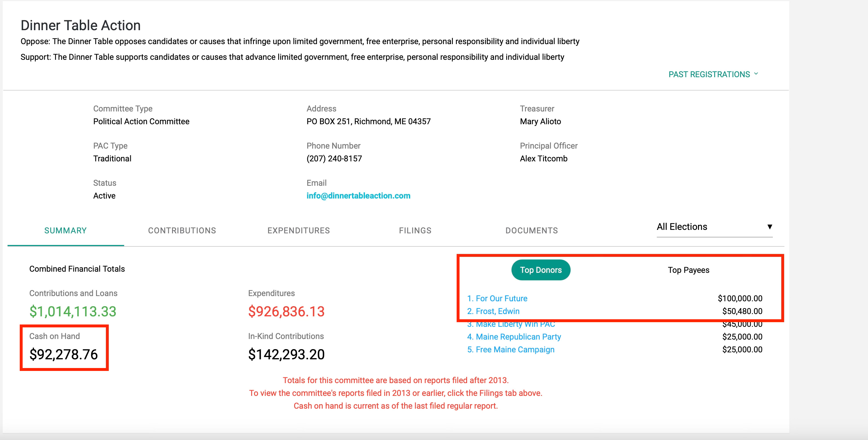868x440 pixels.
Task: Click the expenditures total $926,836.13
Action: point(286,311)
